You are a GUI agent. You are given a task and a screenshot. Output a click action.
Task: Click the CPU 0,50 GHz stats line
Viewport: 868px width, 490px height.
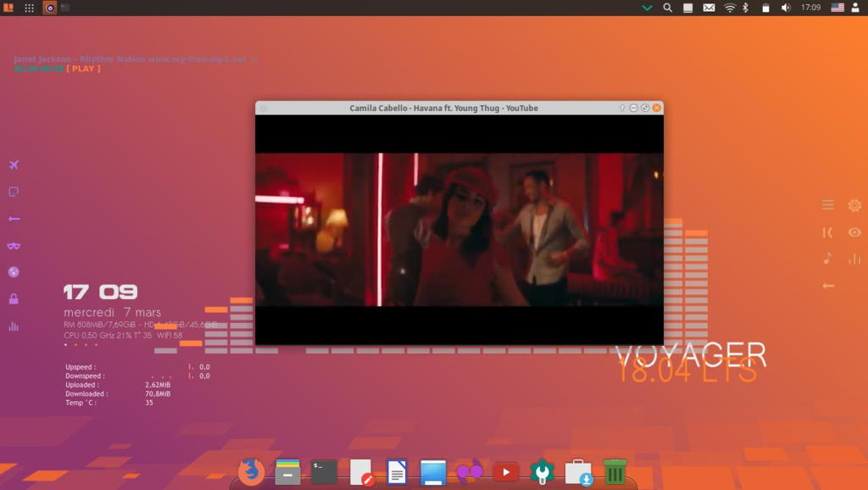123,335
